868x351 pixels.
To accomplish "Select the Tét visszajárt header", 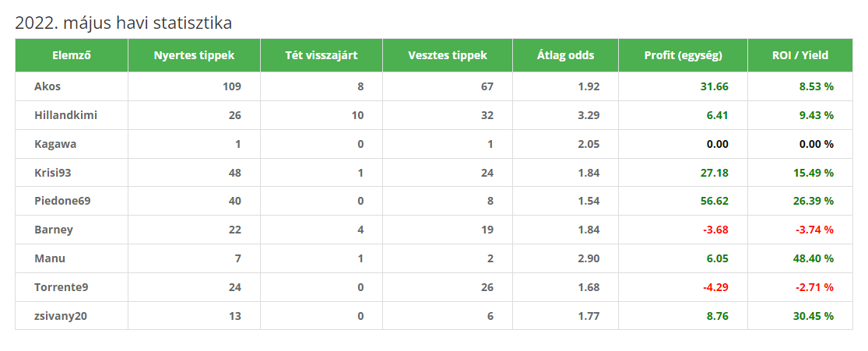I will 321,55.
